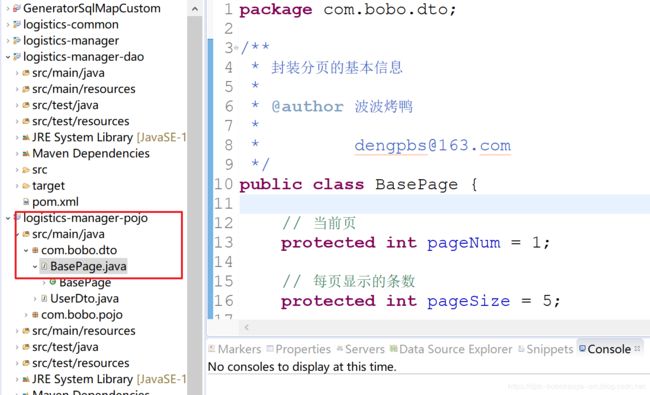Click the Maven Dependencies library icon under dao
This screenshot has width=650, height=395.
[26, 154]
